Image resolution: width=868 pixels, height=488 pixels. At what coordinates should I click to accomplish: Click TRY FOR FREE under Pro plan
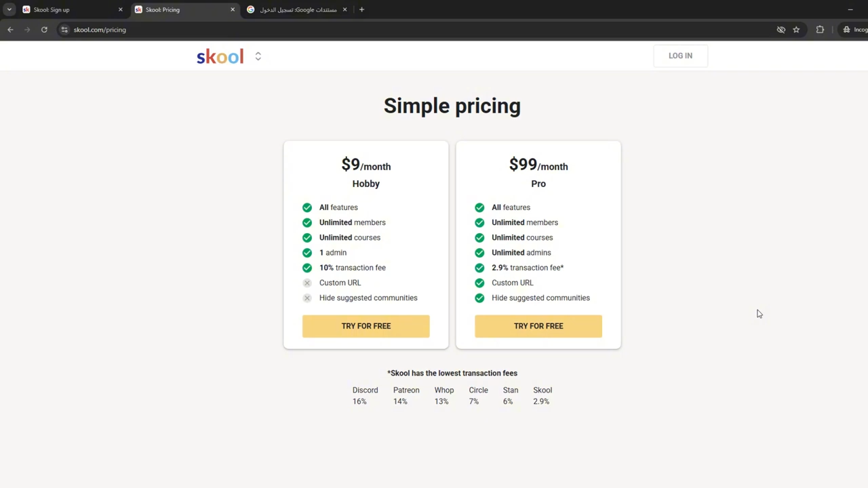point(538,326)
